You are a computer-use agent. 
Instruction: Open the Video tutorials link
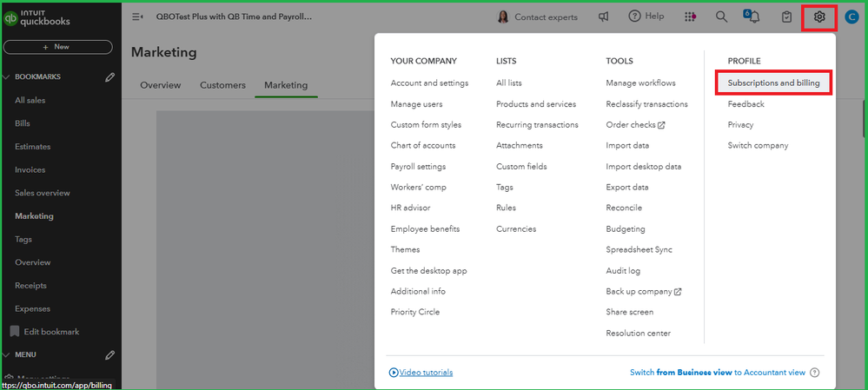pyautogui.click(x=421, y=373)
